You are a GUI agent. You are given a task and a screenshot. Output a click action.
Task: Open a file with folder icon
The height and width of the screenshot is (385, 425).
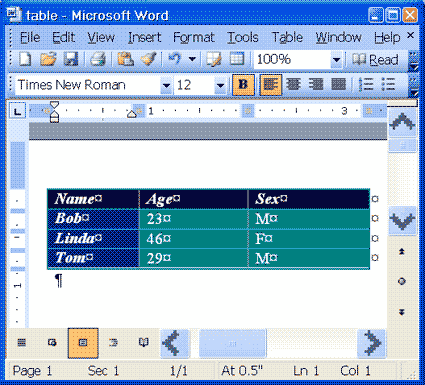48,59
